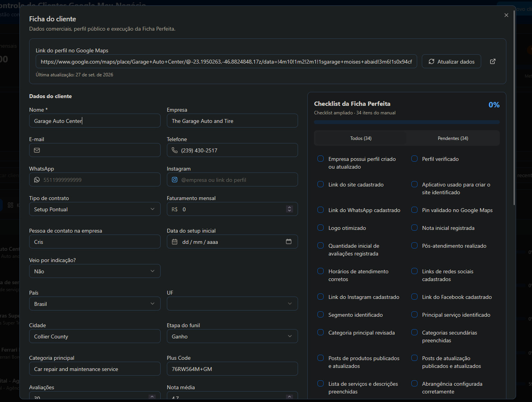The height and width of the screenshot is (402, 532).
Task: Click the Nome input field
Action: click(x=95, y=121)
